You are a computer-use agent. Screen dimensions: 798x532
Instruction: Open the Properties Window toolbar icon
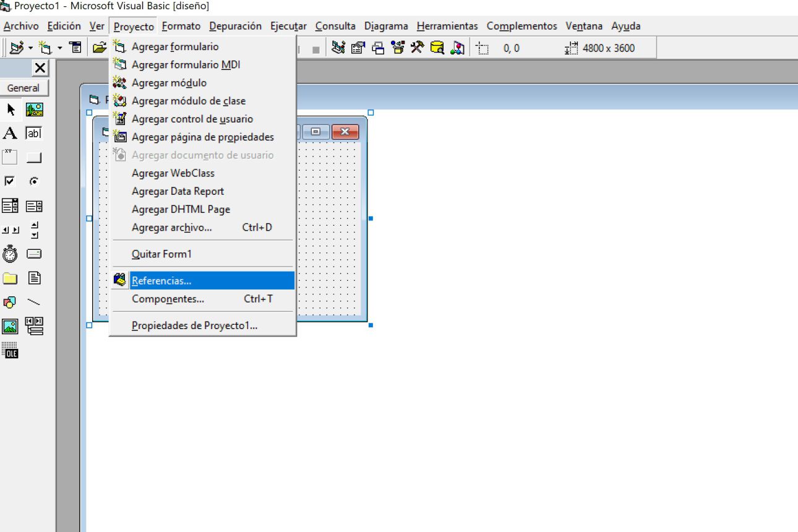point(358,48)
